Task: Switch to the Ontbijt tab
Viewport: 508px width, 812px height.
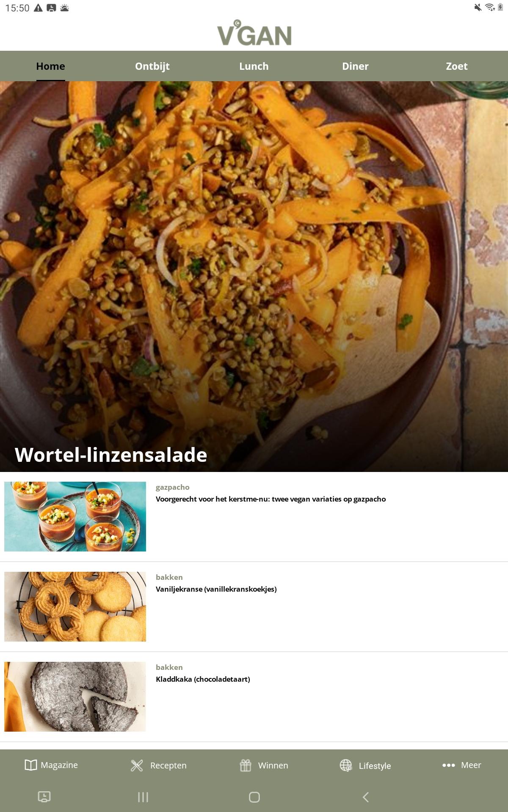Action: click(x=152, y=66)
